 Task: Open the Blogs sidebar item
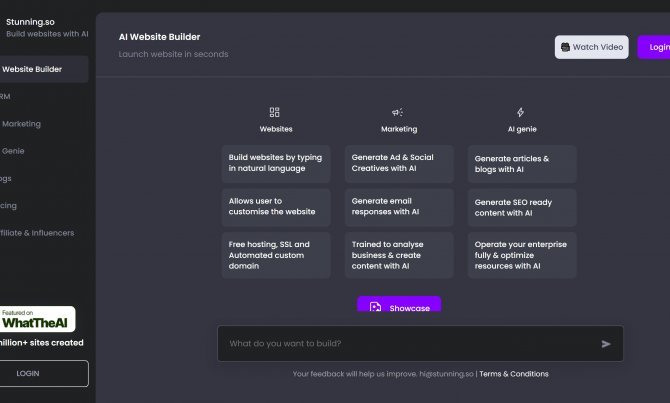[x=6, y=179]
